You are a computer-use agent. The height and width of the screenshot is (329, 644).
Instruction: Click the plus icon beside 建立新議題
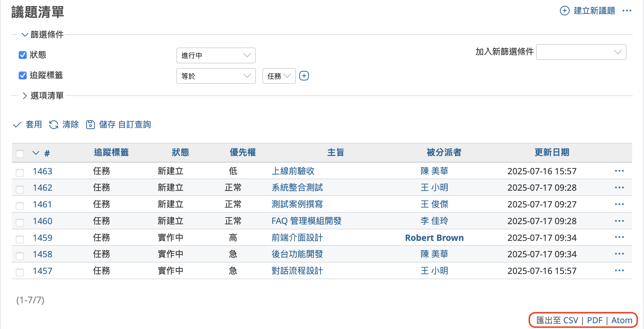point(564,11)
